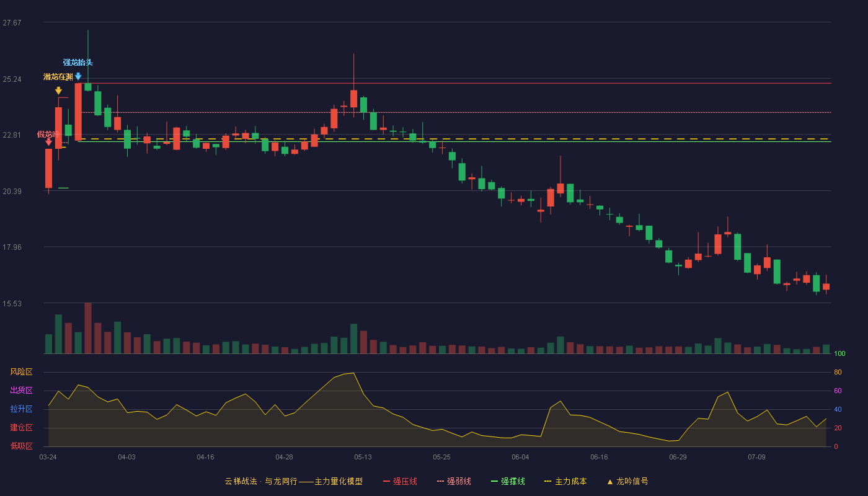The width and height of the screenshot is (868, 496).
Task: Toggle the 主力成本 legend item
Action: point(565,481)
